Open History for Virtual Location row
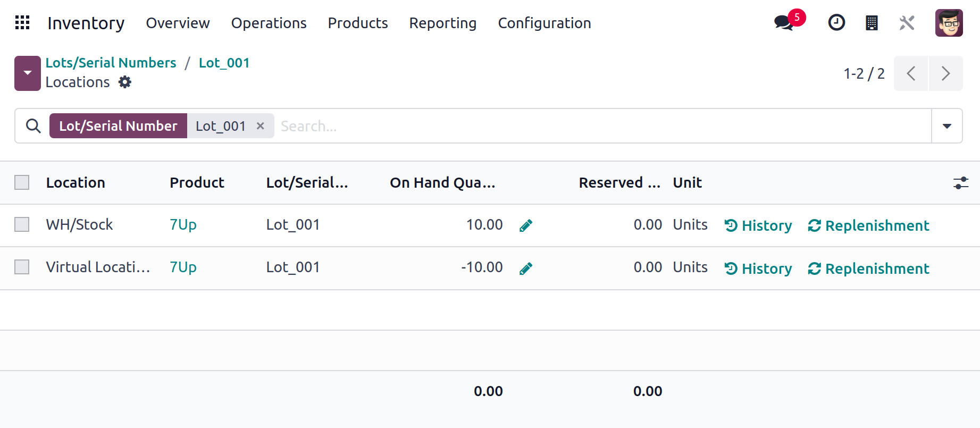The width and height of the screenshot is (980, 428). point(758,268)
